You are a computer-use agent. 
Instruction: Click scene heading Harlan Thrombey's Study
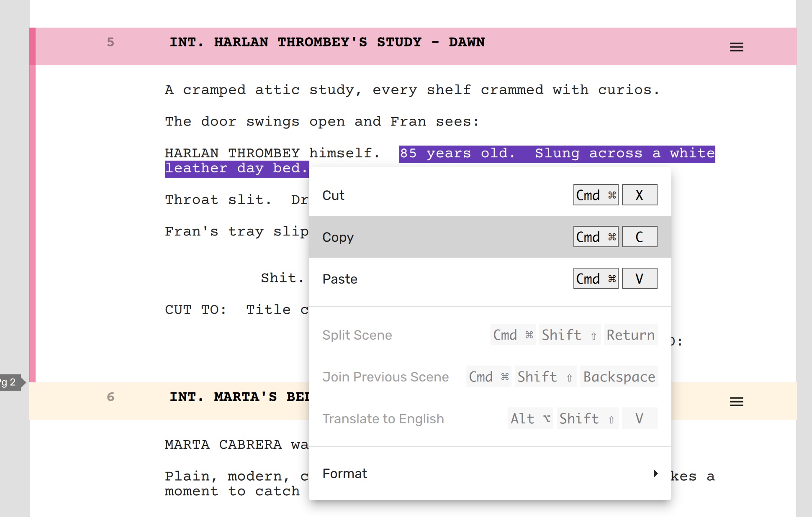pos(327,42)
